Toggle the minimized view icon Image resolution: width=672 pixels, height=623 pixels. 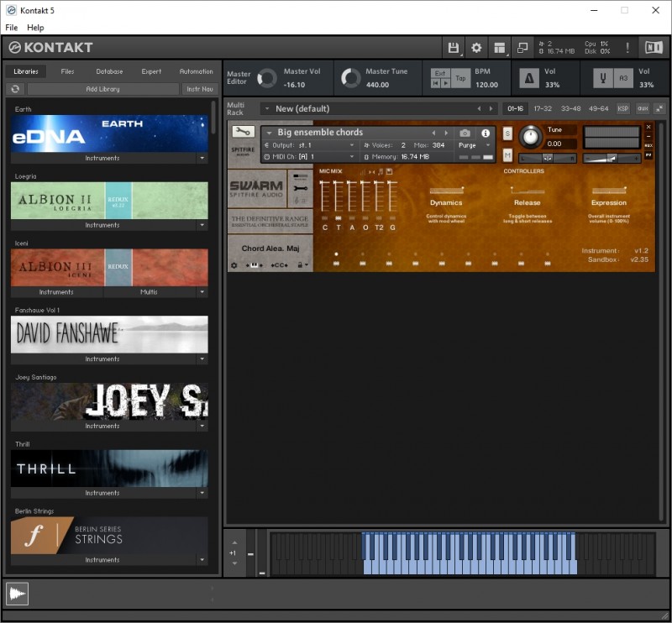coord(522,48)
